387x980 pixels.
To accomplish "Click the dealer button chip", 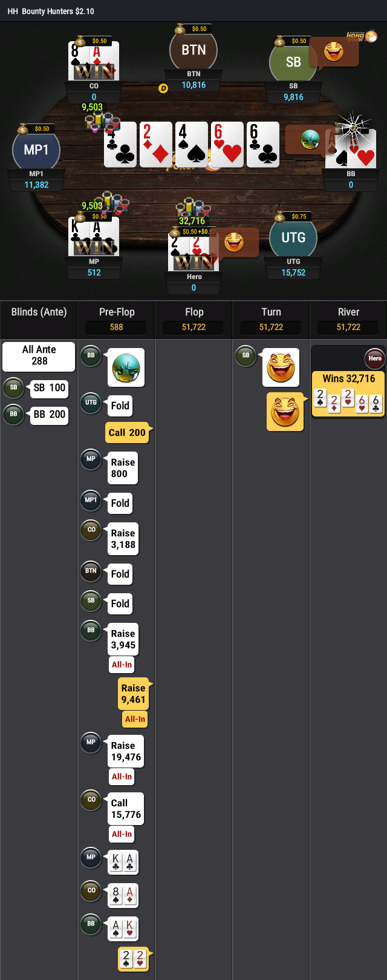I will pos(163,88).
